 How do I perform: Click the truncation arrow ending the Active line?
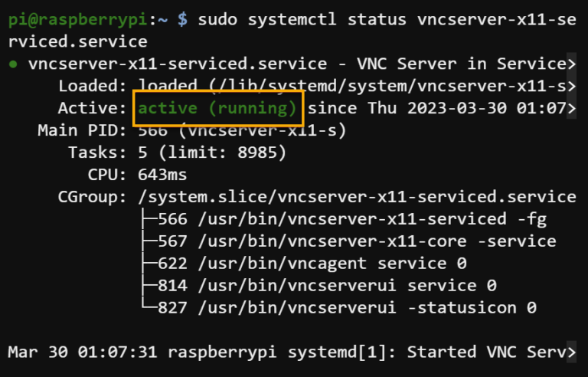(570, 108)
